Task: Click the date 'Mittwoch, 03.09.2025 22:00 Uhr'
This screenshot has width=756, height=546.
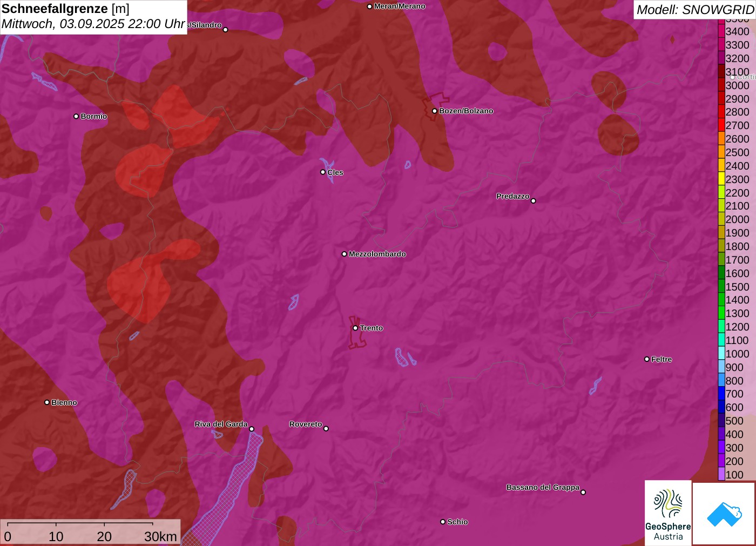Action: click(x=93, y=24)
